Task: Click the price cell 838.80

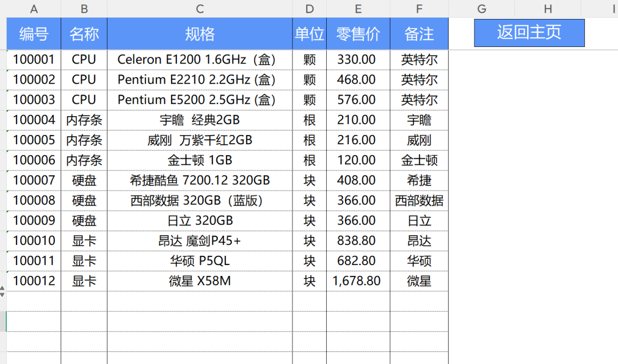Action: pyautogui.click(x=358, y=241)
